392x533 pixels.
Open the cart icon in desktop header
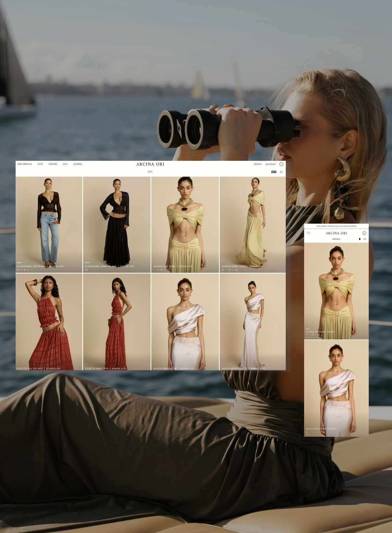click(281, 164)
